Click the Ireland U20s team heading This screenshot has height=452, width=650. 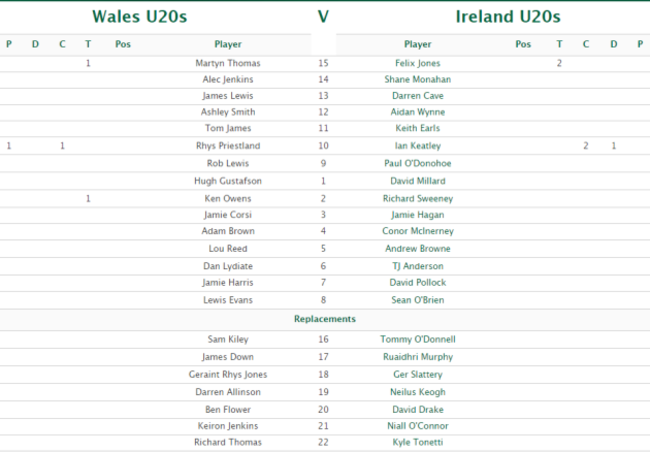tap(507, 16)
